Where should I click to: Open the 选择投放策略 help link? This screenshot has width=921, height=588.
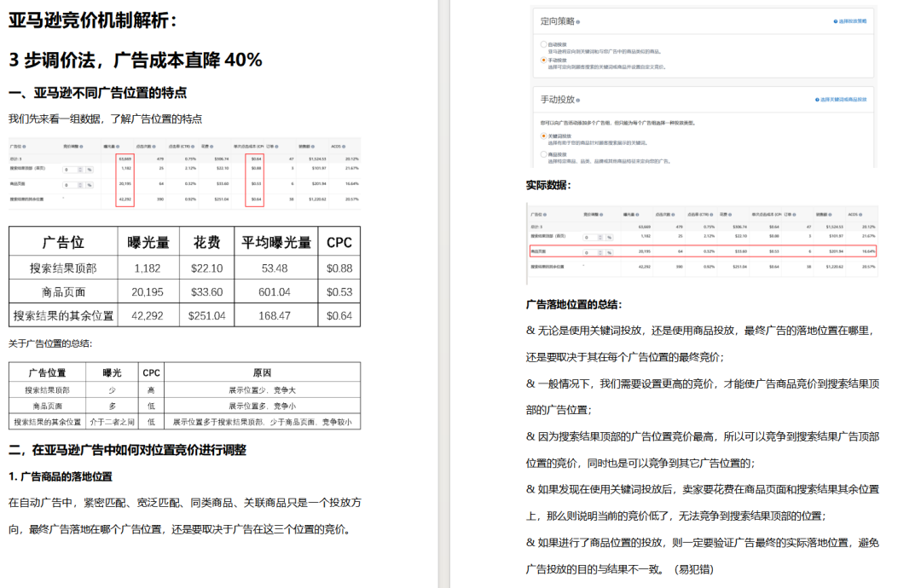[849, 21]
